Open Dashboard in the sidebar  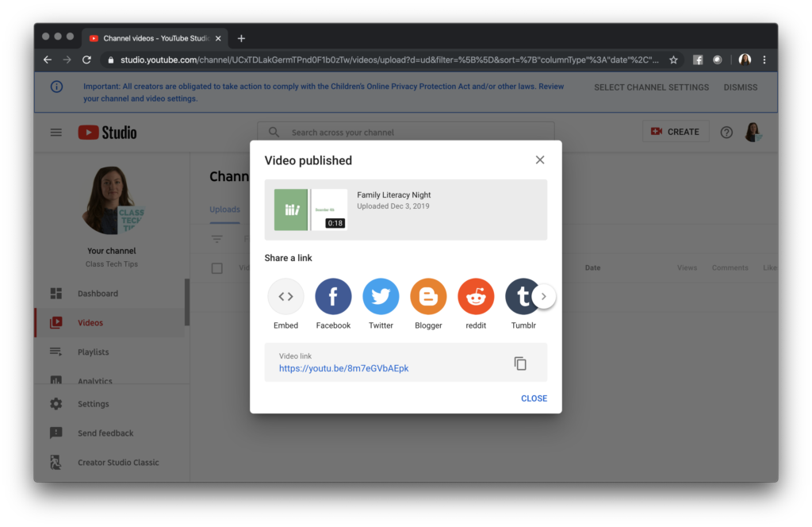[x=109, y=294]
